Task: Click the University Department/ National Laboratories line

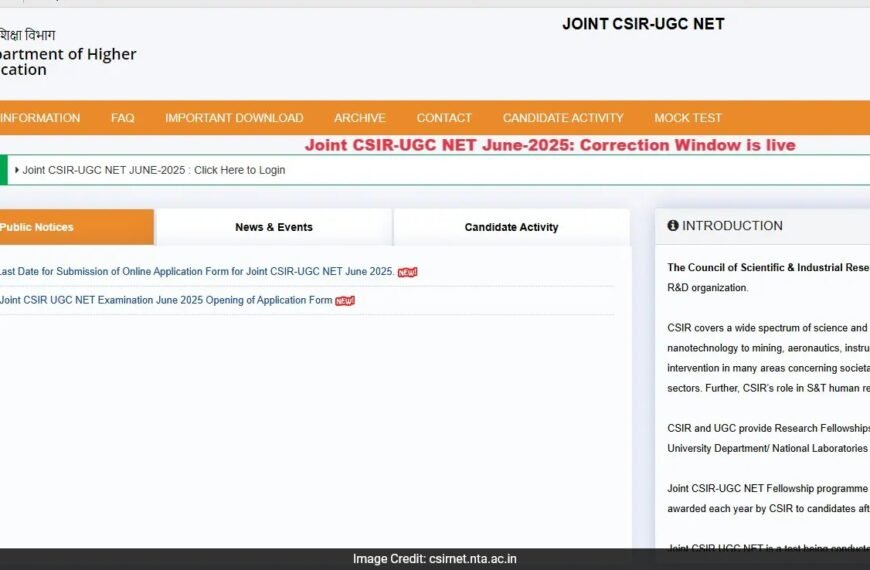Action: 768,448
